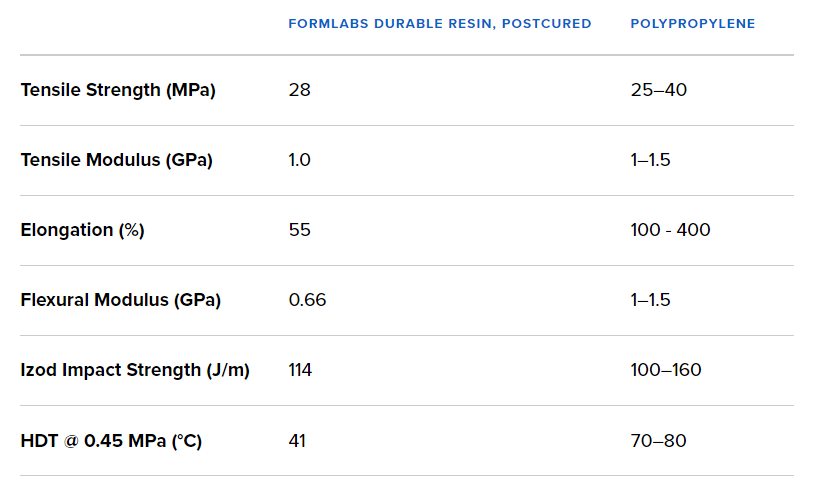Viewport: 818px width, 494px height.
Task: Click the HDT @ 0.45 MPa (°C) label
Action: pyautogui.click(x=111, y=440)
